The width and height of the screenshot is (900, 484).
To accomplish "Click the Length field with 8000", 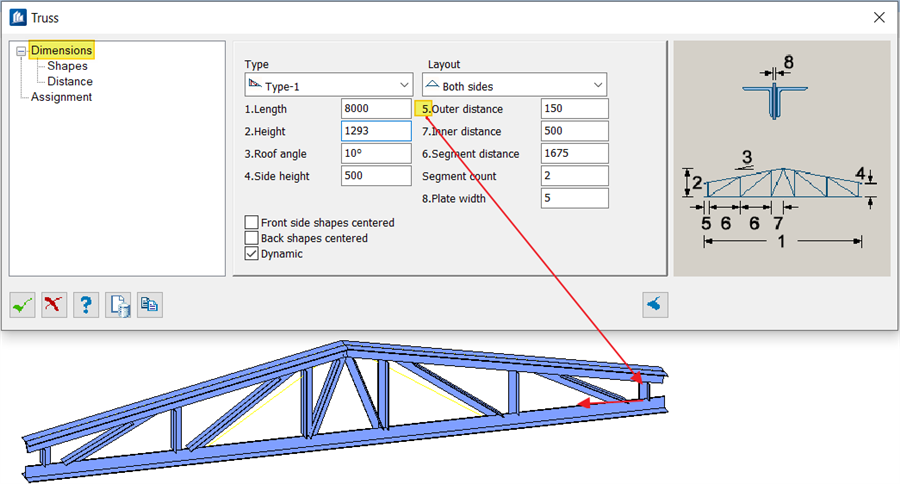I will pyautogui.click(x=377, y=109).
